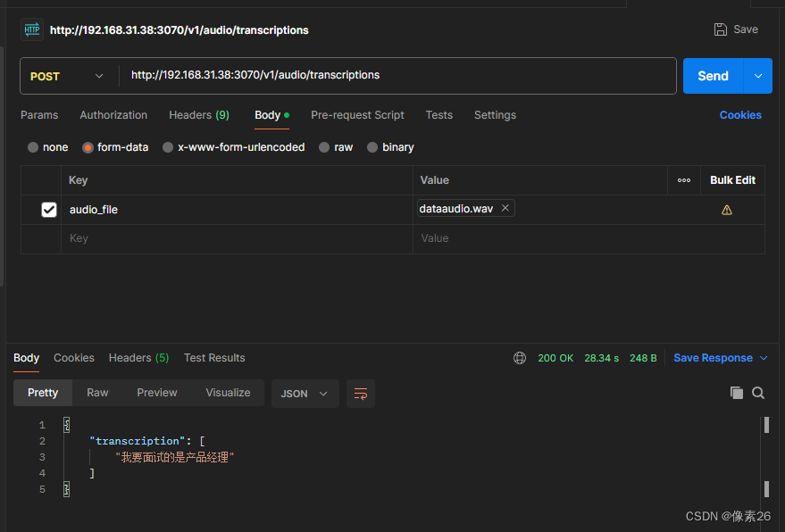
Task: Copy the response body
Action: [736, 393]
